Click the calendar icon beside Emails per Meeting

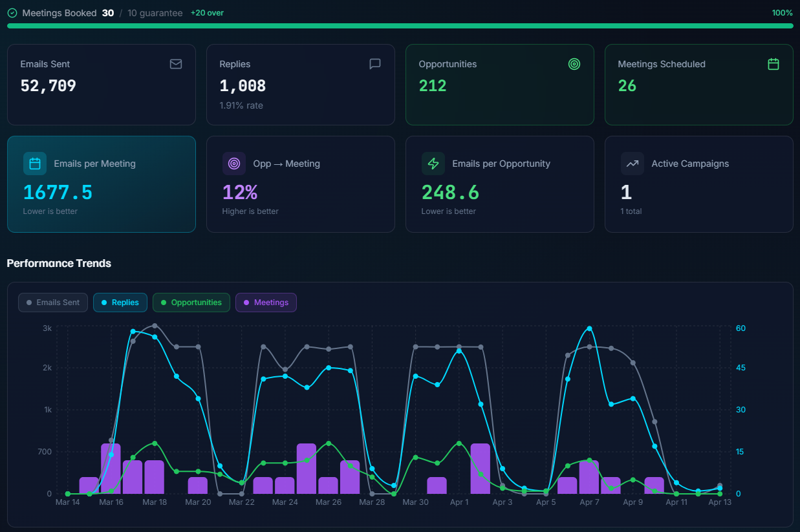[35, 164]
